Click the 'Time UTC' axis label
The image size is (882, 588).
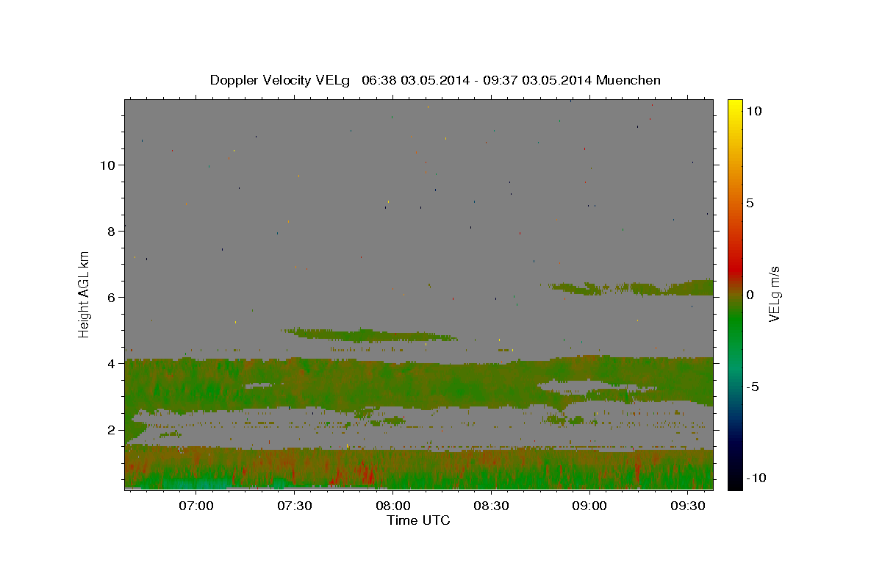418,520
